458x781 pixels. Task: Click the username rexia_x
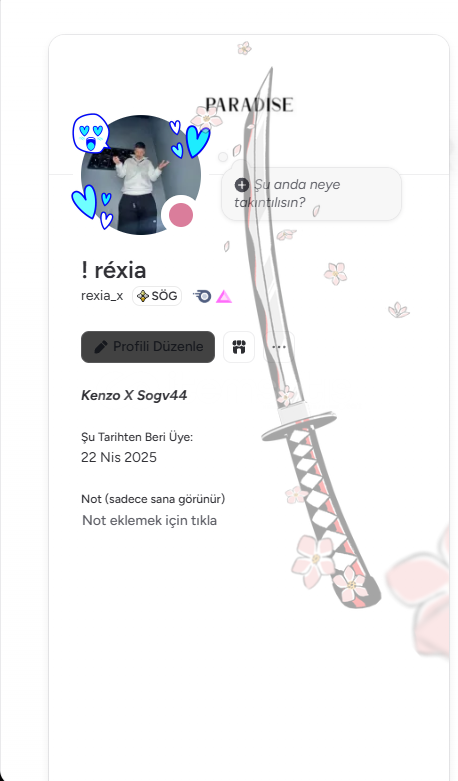pos(102,295)
